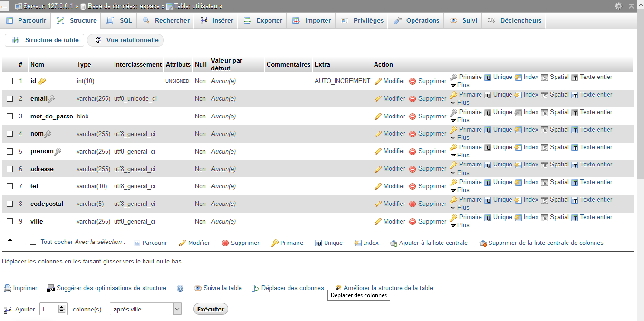Open the Déclencheurs tab
The width and height of the screenshot is (644, 321).
(x=515, y=20)
